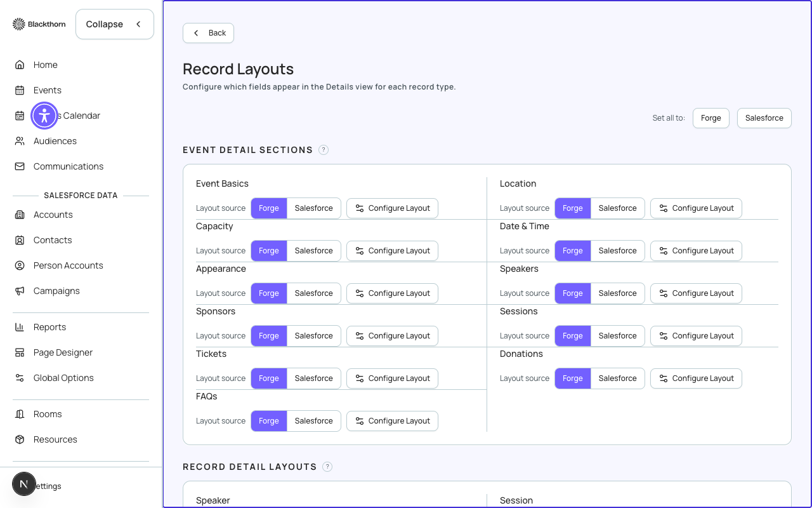Select Salesforce for Speakers layout source
This screenshot has height=508, width=812.
[618, 293]
